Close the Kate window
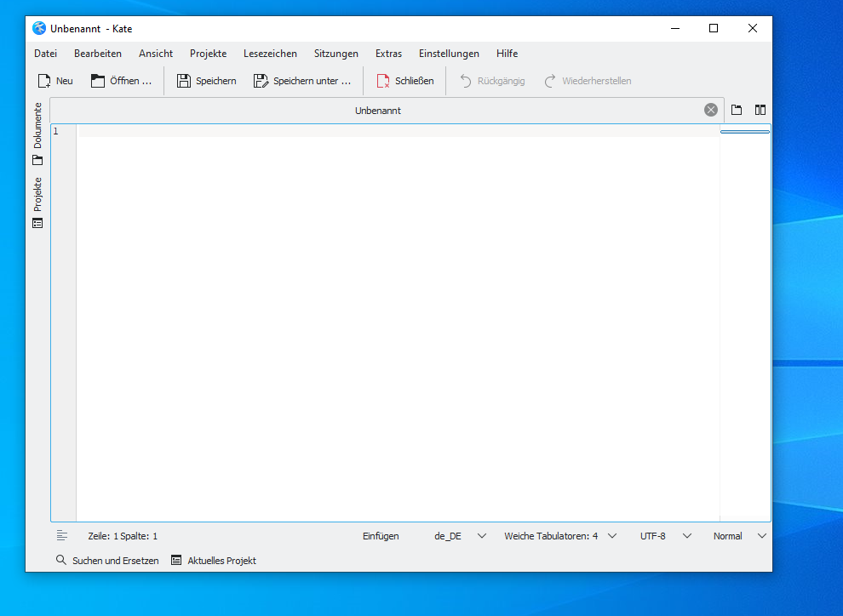The width and height of the screenshot is (843, 616). (x=753, y=28)
